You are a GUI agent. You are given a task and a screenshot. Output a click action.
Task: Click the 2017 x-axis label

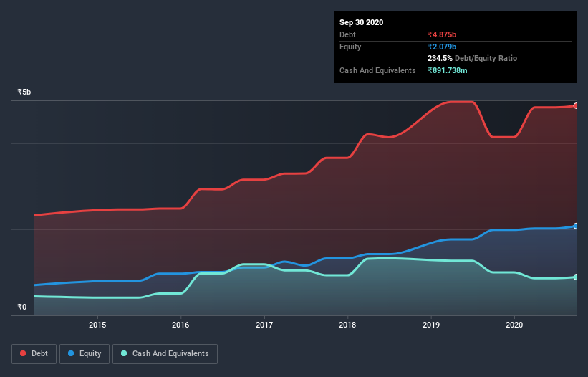[264, 325]
